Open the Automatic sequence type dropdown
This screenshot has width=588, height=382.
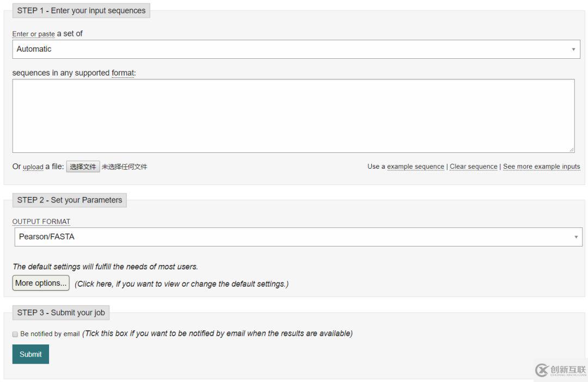(x=296, y=49)
